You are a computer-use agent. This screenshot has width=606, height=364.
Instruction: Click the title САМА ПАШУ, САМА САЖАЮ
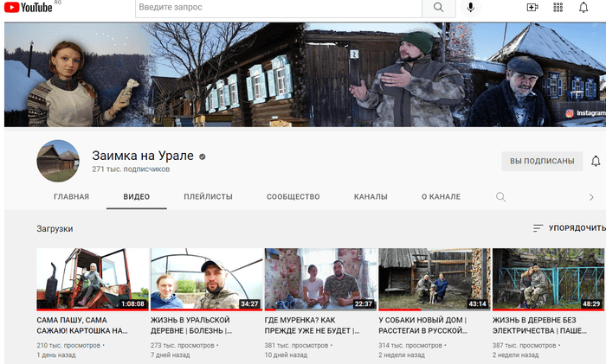tap(82, 325)
